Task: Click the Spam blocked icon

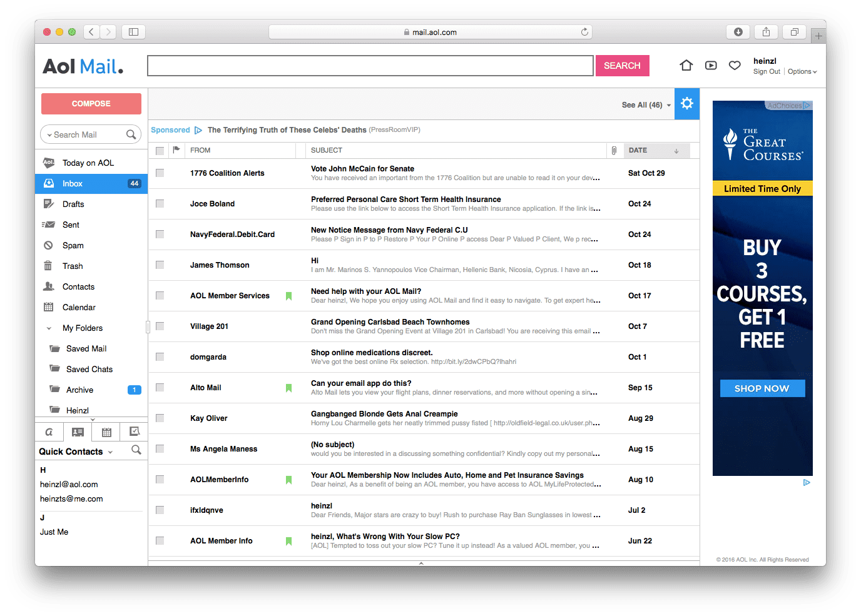Action: coord(48,245)
